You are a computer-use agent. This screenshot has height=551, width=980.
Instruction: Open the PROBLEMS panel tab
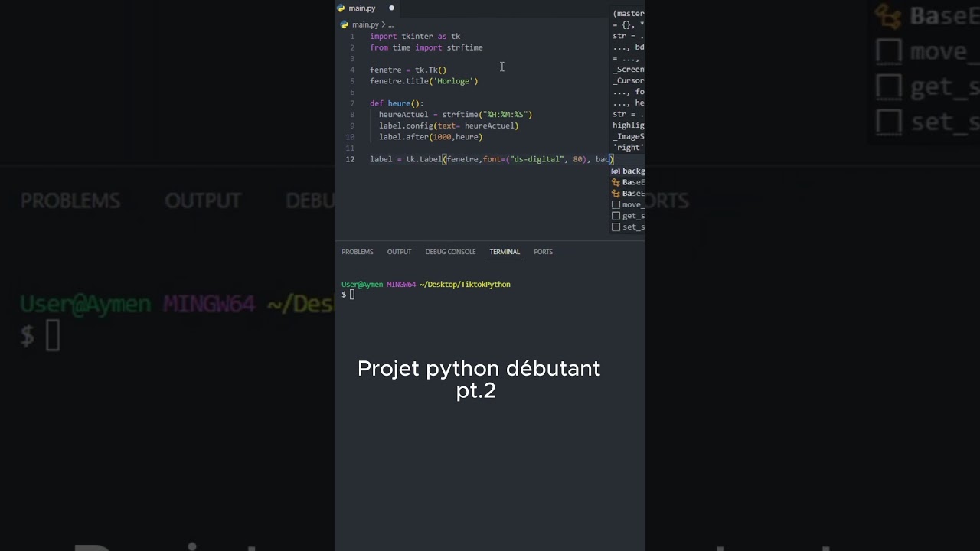tap(357, 252)
